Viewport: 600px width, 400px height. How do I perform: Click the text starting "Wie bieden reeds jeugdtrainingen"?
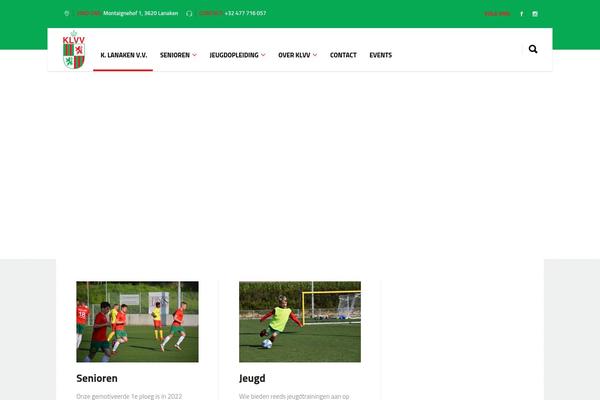pyautogui.click(x=294, y=396)
